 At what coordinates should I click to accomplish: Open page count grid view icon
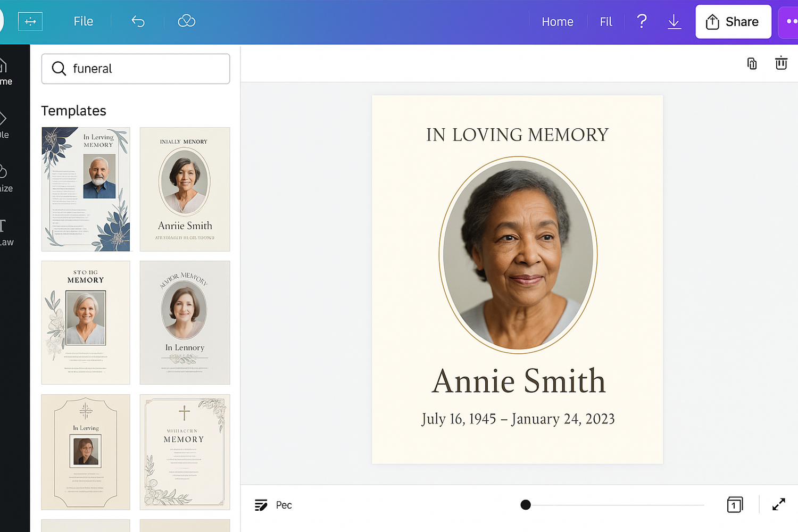(735, 504)
